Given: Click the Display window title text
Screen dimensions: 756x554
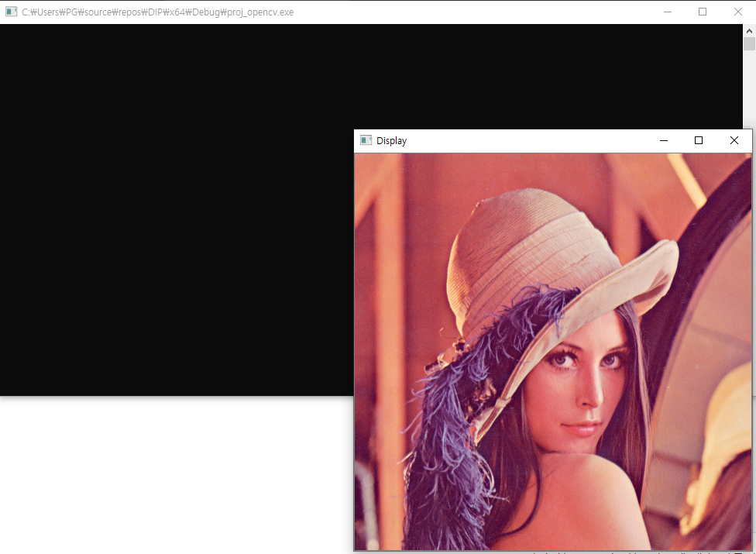Looking at the screenshot, I should tap(391, 141).
